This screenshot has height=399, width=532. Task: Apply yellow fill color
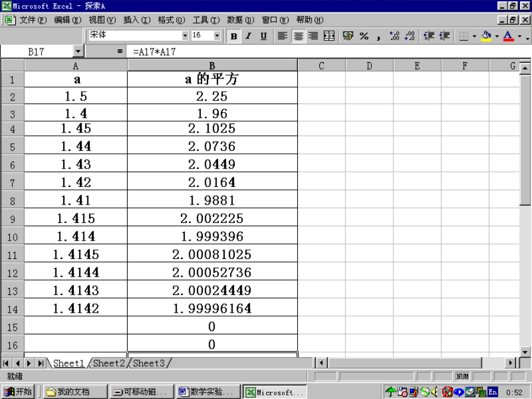(486, 36)
